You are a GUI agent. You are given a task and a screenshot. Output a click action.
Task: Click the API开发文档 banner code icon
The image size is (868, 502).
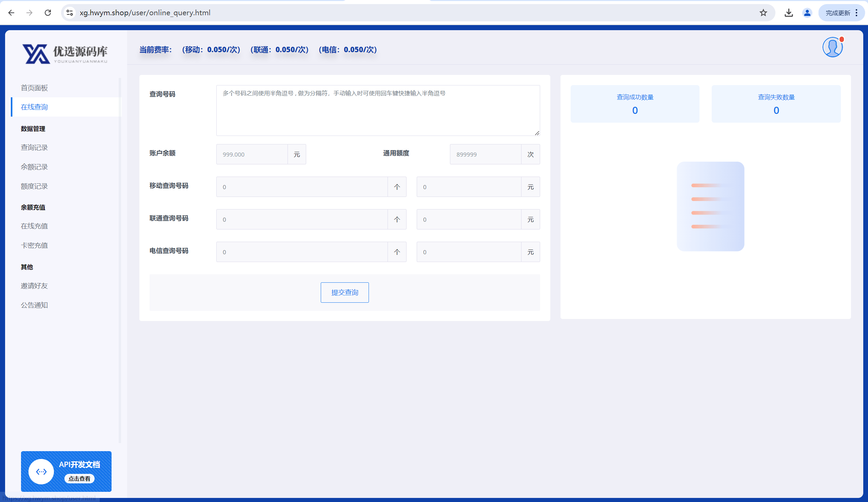tap(41, 472)
